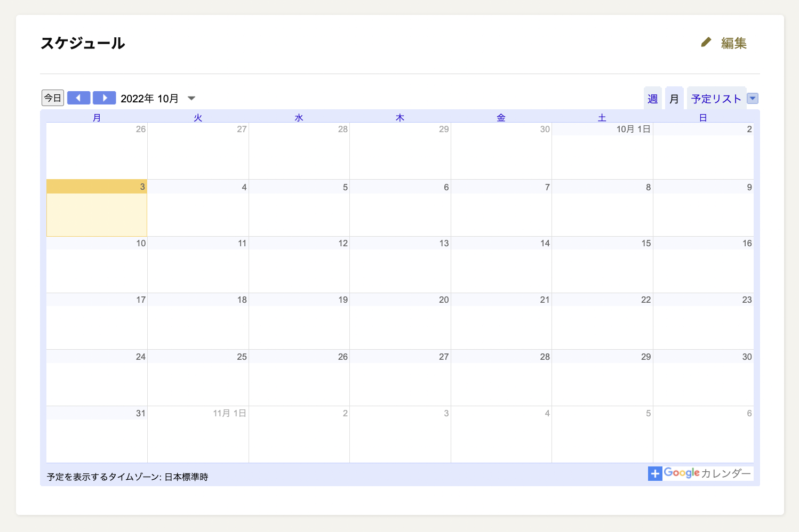799x532 pixels.
Task: Go to next month arrow
Action: (x=105, y=98)
